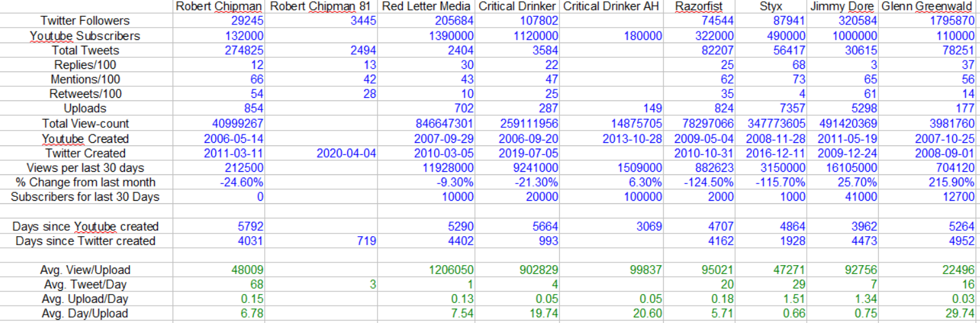
Task: Select the cell containing 100000 subscribers
Action: (612, 197)
